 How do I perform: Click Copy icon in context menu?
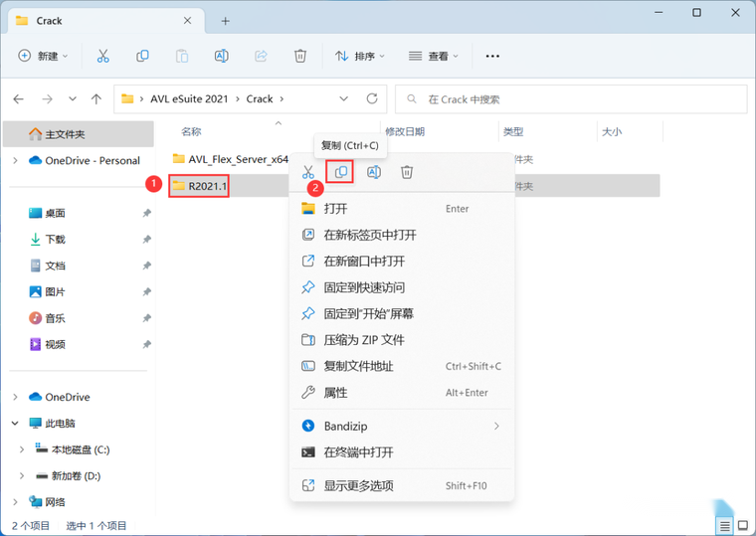[341, 172]
